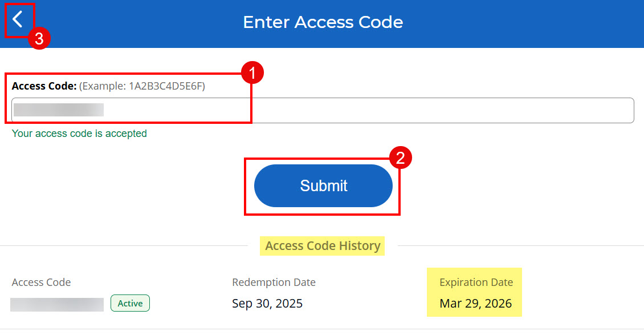Click the Redemption Date column header
The width and height of the screenshot is (644, 335).
tap(274, 282)
